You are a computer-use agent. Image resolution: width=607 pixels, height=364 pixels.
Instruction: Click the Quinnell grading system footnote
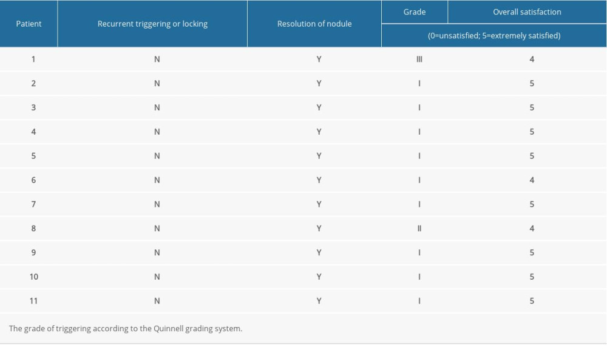point(126,328)
